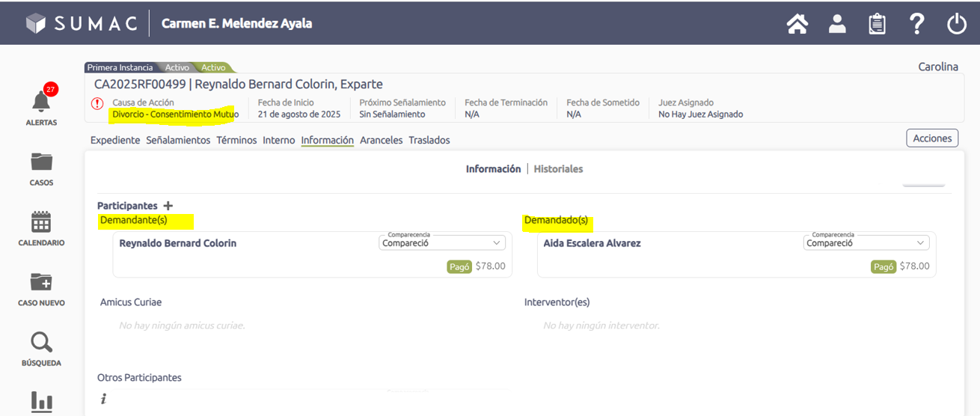Open the clipboard tasks icon
The width and height of the screenshot is (980, 416).
pos(877,24)
